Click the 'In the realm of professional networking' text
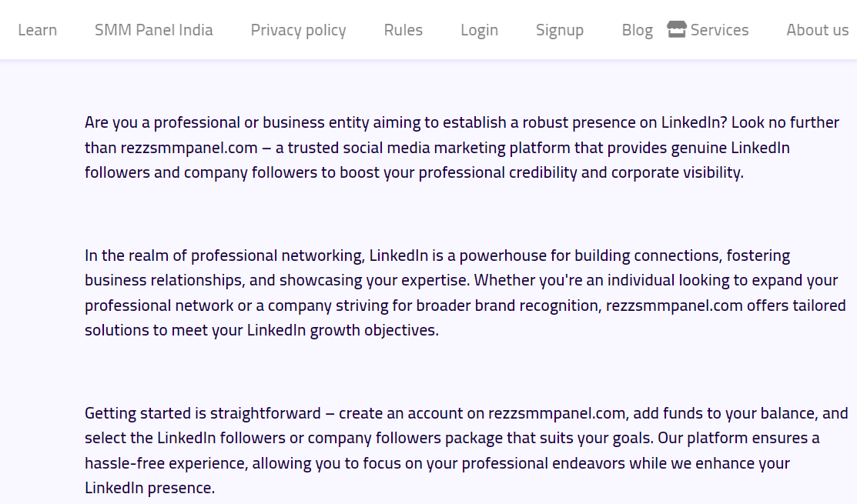The image size is (857, 504). 224,256
